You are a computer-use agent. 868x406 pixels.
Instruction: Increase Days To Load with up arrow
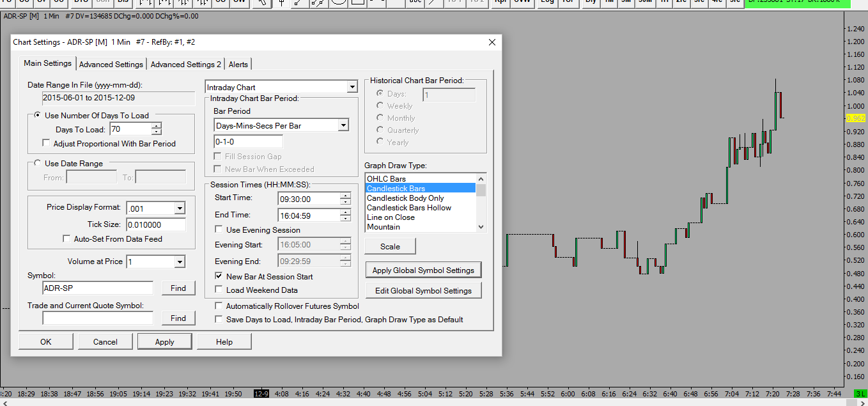(157, 126)
